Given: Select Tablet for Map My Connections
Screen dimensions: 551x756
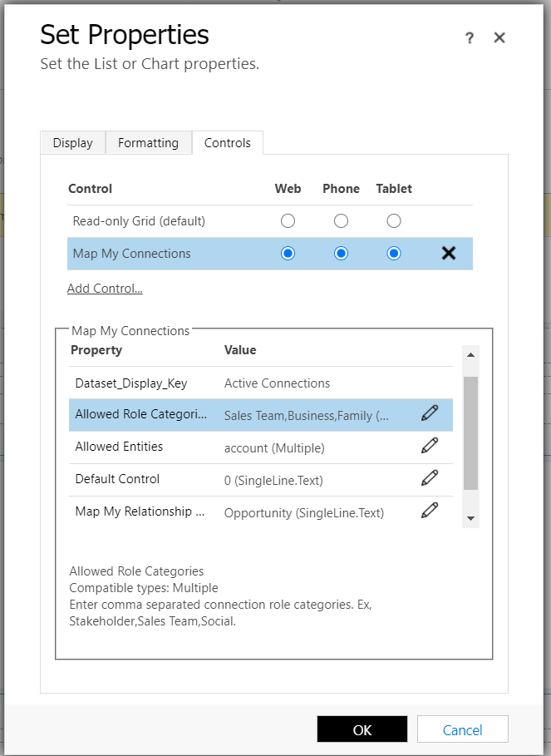Looking at the screenshot, I should (x=394, y=253).
